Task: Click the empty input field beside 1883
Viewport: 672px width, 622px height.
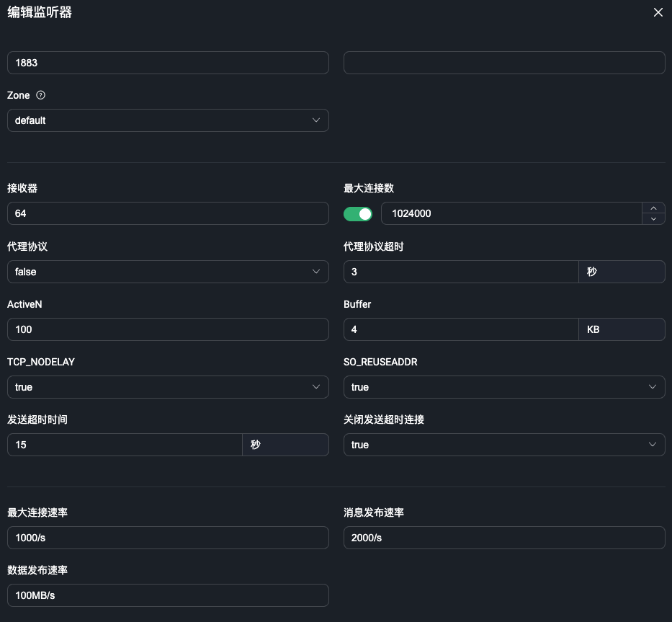Action: (504, 63)
